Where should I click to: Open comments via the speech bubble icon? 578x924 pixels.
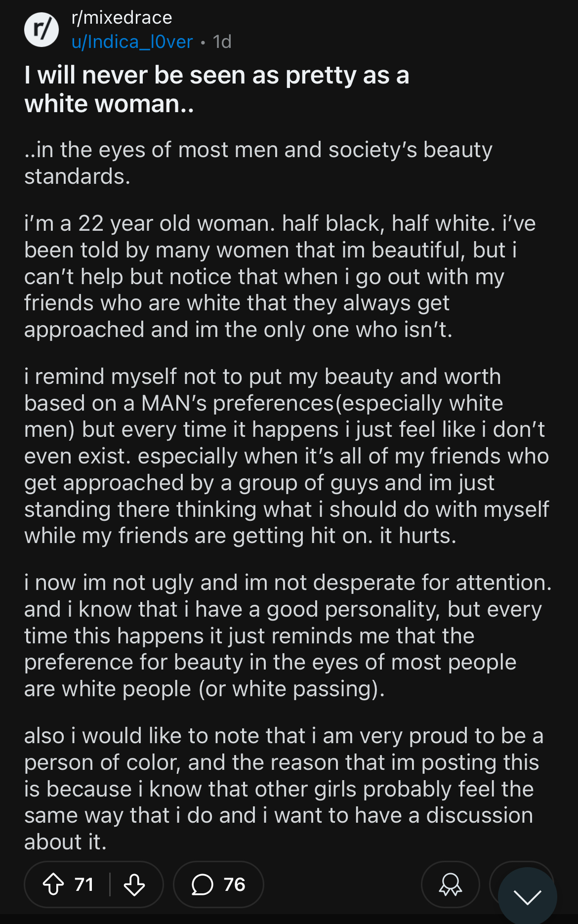(x=202, y=884)
